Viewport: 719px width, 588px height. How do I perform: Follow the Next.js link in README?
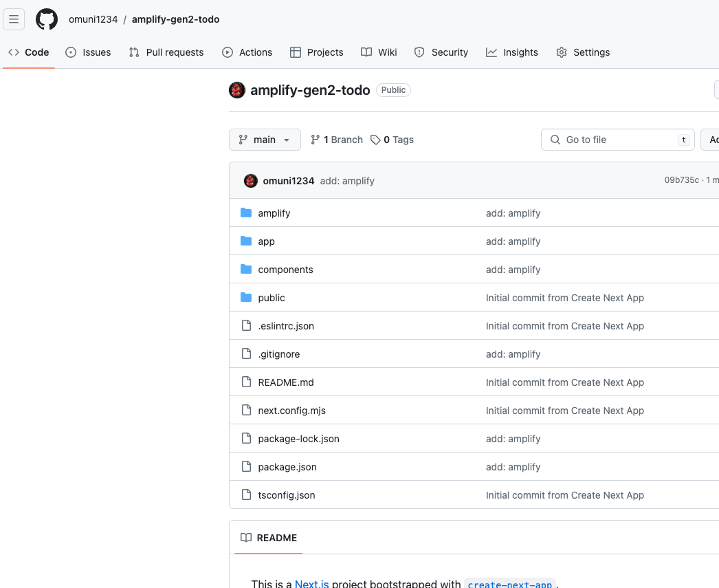[x=312, y=584]
